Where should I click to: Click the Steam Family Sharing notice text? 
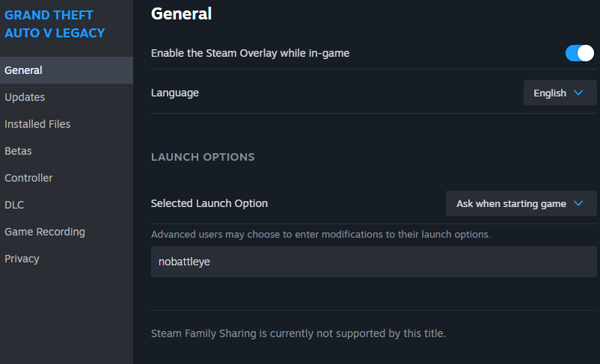298,333
